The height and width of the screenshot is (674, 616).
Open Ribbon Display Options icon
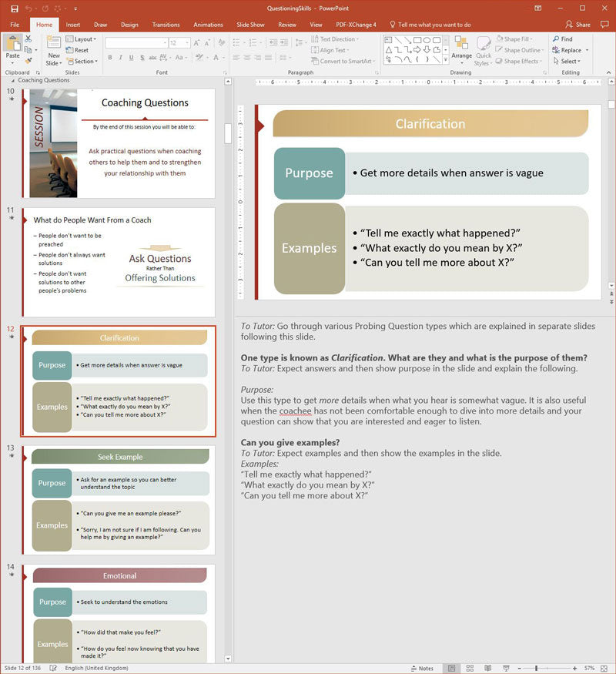[x=537, y=8]
